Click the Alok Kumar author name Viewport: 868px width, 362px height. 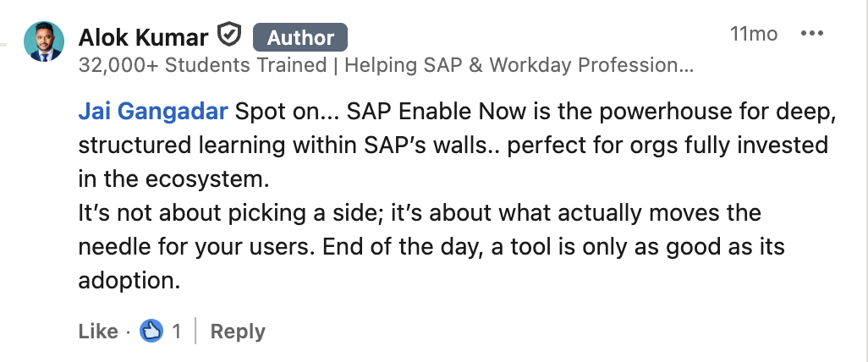[x=144, y=36]
